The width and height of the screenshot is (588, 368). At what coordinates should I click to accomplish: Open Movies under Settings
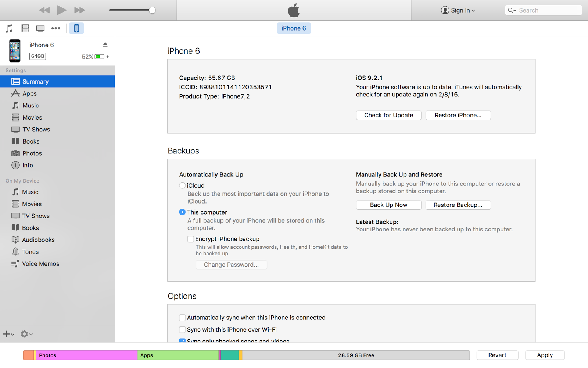tap(57, 117)
